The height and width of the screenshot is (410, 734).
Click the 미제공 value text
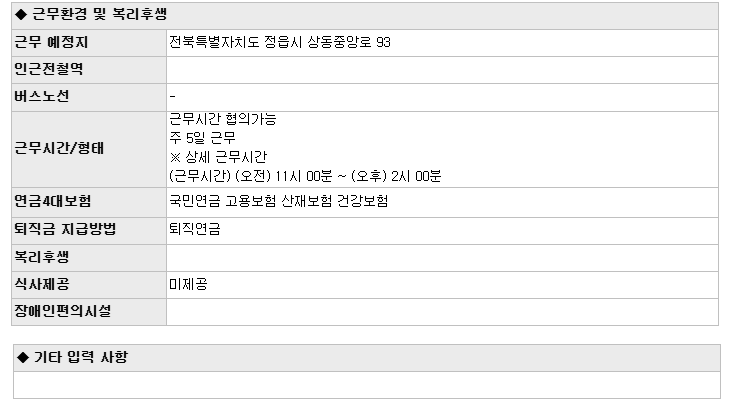coord(188,284)
